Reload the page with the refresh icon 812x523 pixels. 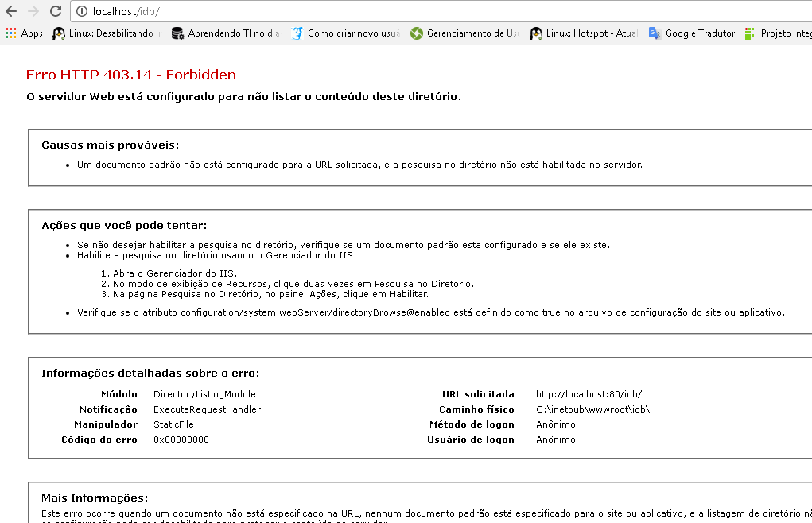tap(56, 11)
